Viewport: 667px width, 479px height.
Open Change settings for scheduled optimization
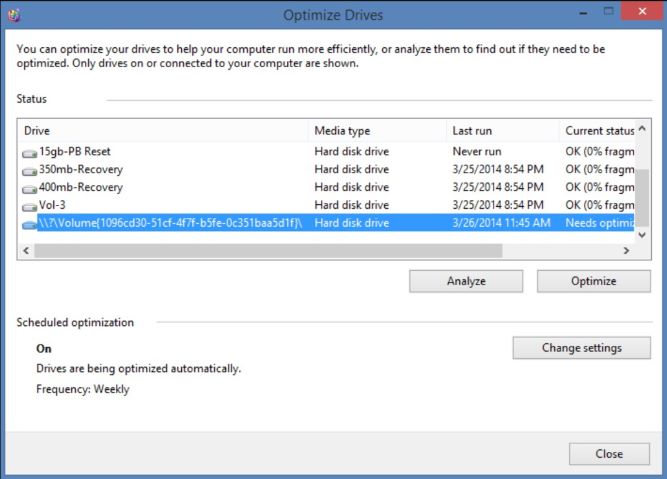click(x=581, y=348)
